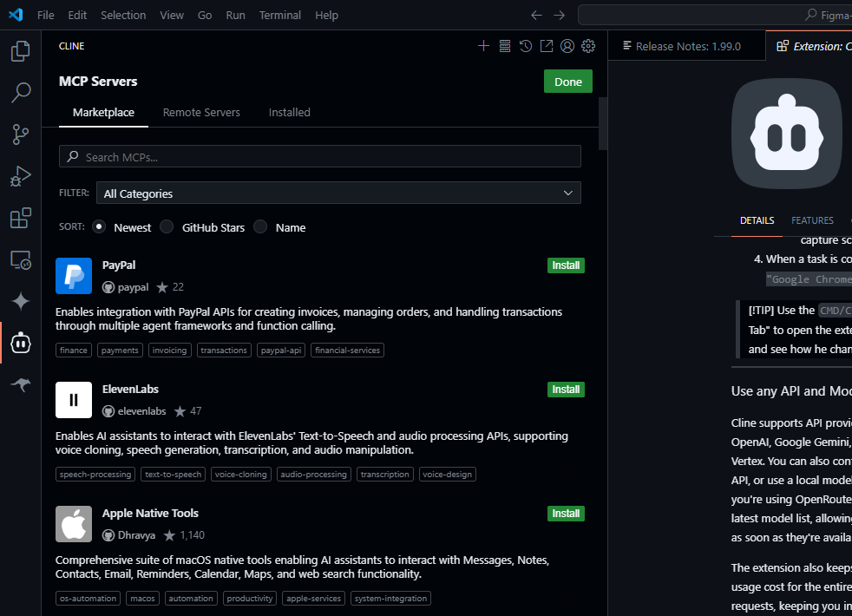Select the Cline robot icon in activity bar
This screenshot has width=852, height=616.
(21, 343)
